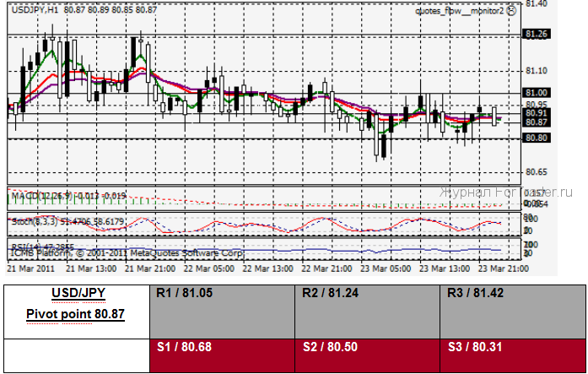The width and height of the screenshot is (588, 374).
Task: Click the 23 Mar 05:00 time label
Action: pos(386,268)
